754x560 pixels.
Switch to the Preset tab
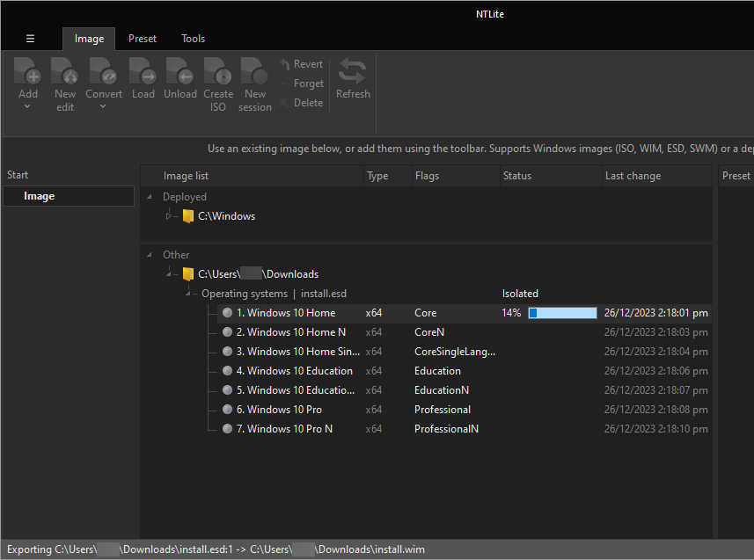[143, 39]
